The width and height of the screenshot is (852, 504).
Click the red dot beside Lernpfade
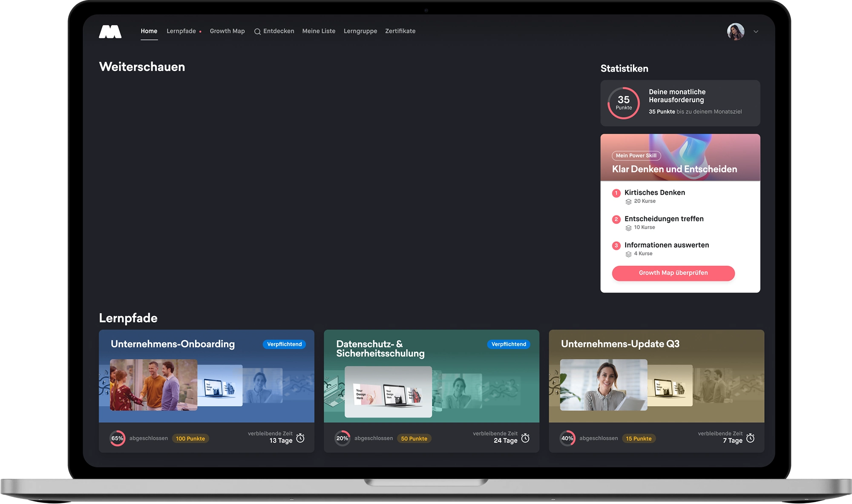coord(200,31)
